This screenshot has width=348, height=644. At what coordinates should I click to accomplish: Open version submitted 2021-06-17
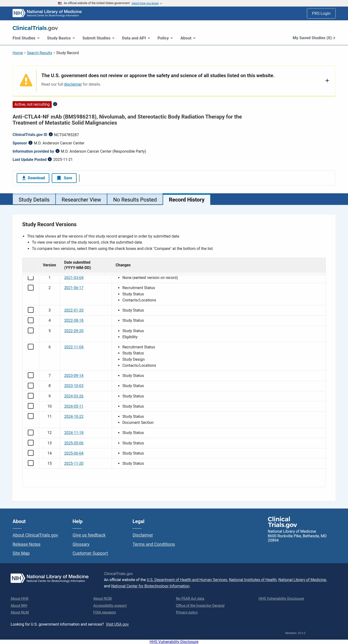click(x=74, y=288)
